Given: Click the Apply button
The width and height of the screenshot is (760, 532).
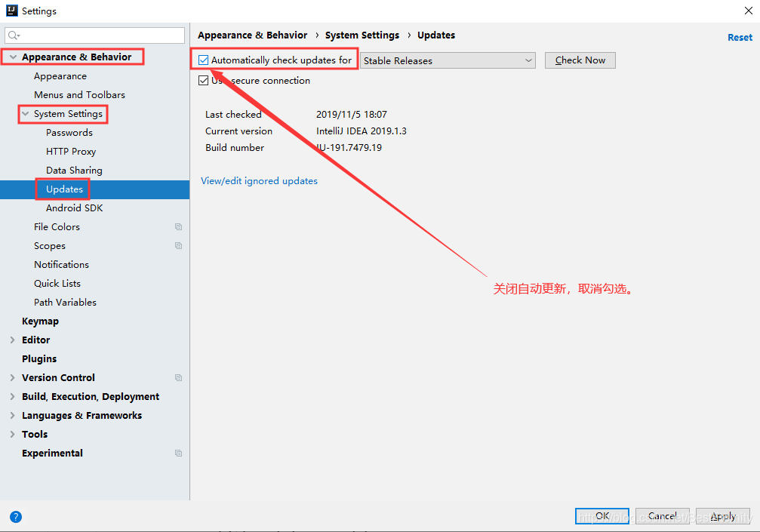Looking at the screenshot, I should pos(723,516).
